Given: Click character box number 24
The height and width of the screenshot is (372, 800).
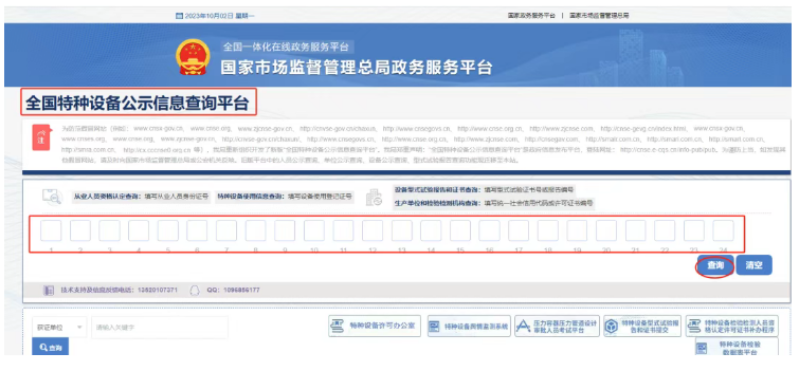Looking at the screenshot, I should pos(723,231).
